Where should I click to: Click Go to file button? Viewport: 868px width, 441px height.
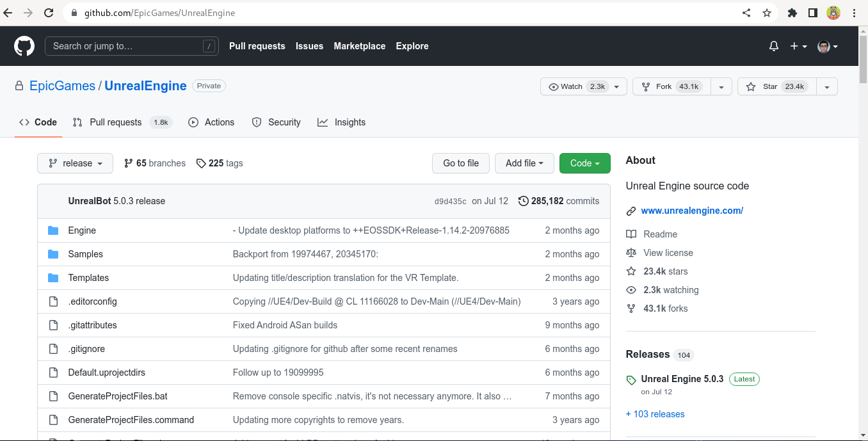[461, 163]
